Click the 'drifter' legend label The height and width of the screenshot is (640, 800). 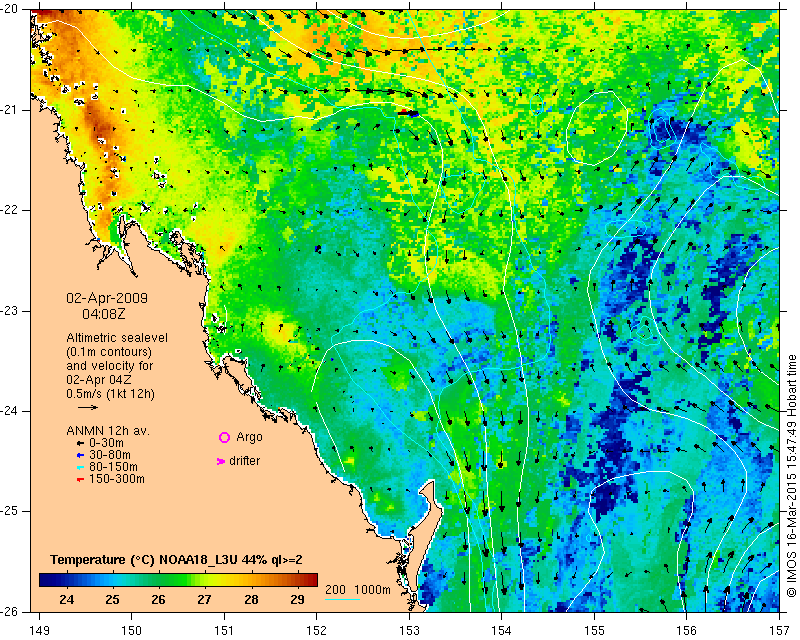(x=244, y=461)
